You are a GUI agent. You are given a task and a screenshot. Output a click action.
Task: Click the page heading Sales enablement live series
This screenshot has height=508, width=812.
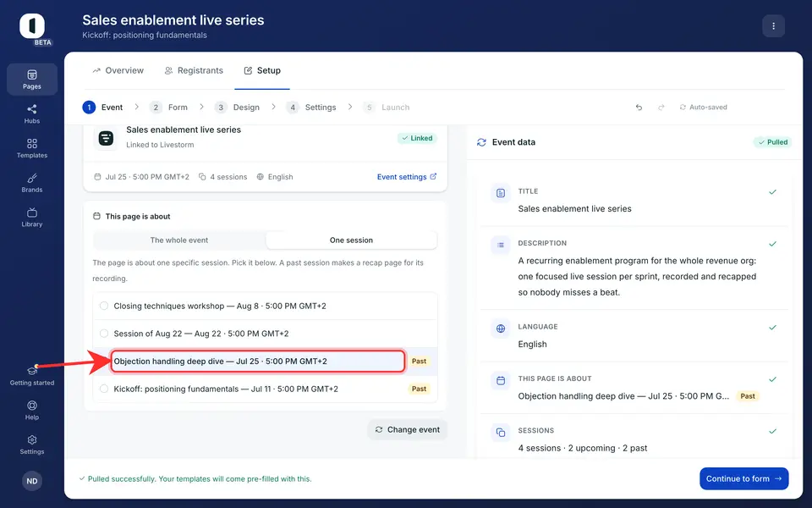173,20
